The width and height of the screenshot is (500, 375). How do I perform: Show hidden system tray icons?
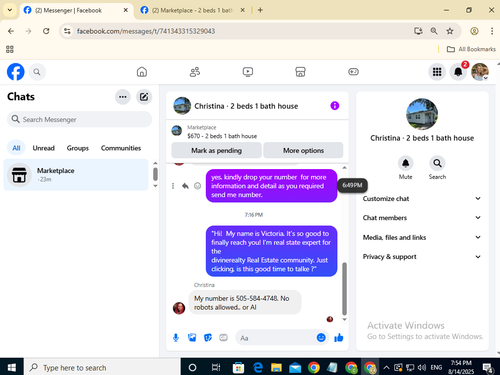click(386, 367)
